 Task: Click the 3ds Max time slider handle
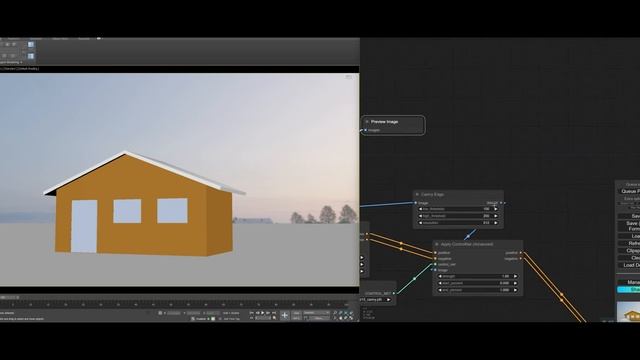click(x=9, y=297)
